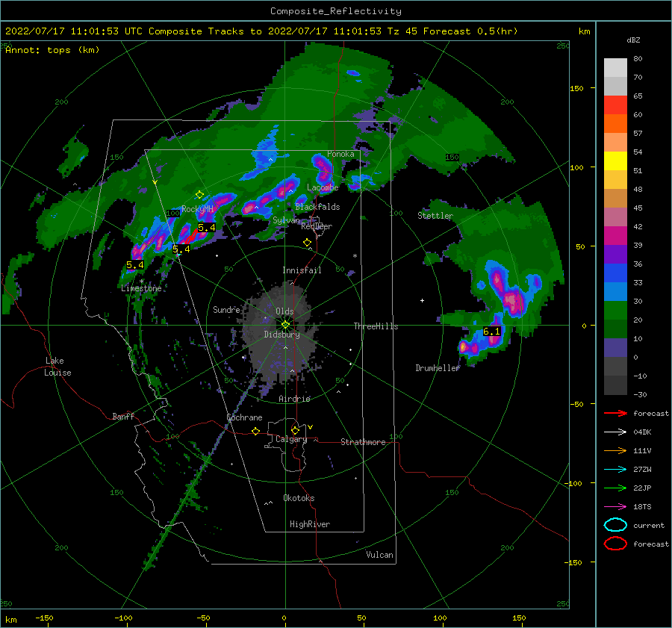Click the Olds label near radar center
Screen dimensions: 672x628
[284, 311]
